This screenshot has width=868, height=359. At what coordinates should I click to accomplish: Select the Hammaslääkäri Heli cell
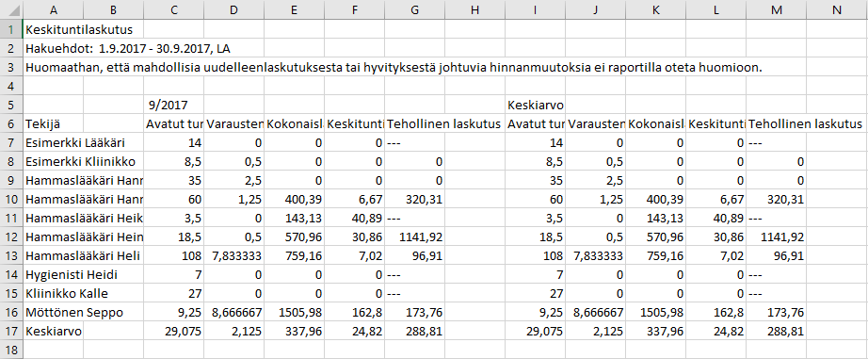[x=84, y=256]
